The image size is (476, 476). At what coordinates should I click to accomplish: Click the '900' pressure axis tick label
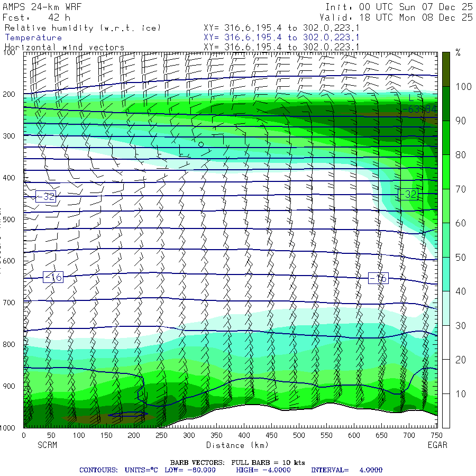[9, 386]
